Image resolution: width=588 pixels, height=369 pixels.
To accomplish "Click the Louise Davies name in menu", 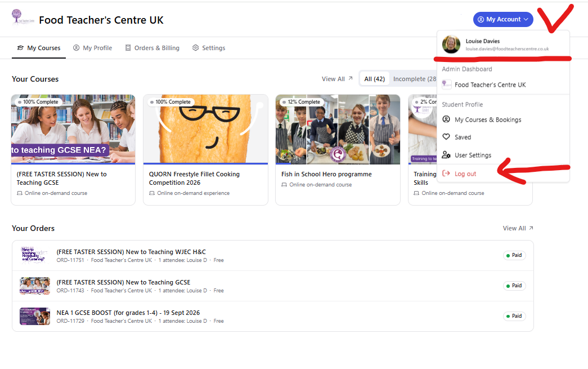I will click(x=483, y=41).
